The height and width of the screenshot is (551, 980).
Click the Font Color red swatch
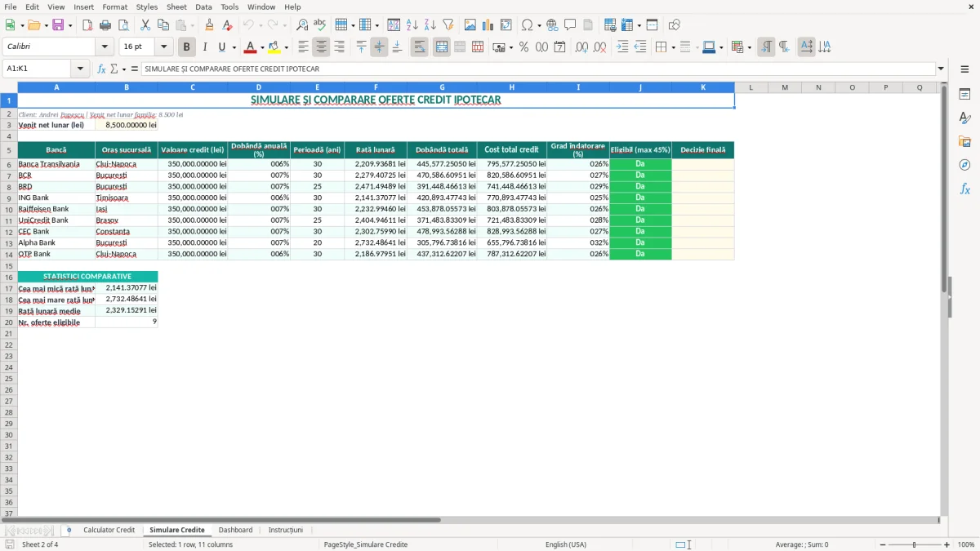tap(251, 47)
